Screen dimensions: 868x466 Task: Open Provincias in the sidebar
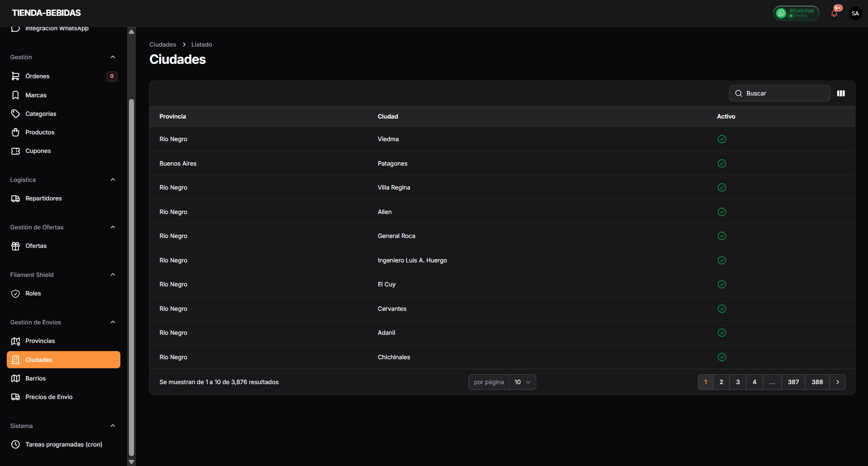coord(40,341)
